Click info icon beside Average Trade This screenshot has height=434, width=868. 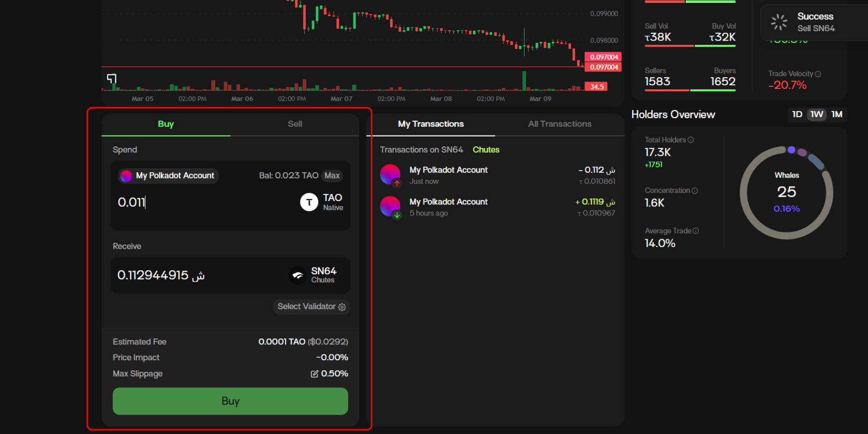coord(696,231)
